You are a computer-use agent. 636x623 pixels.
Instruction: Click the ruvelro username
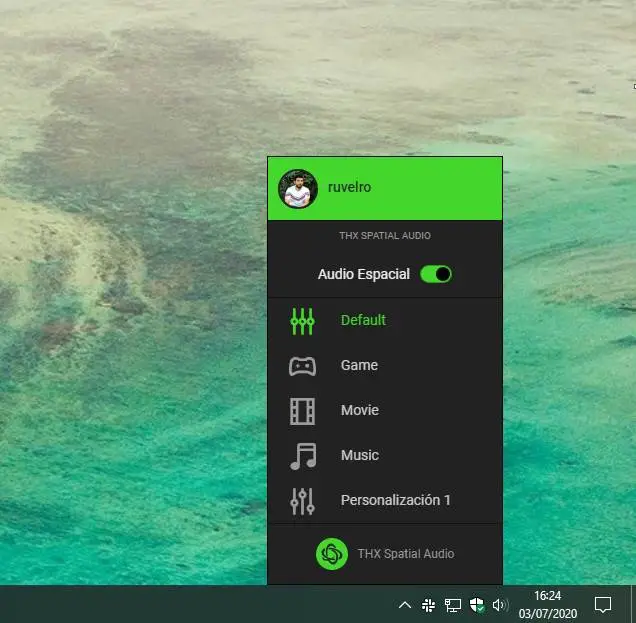point(349,187)
